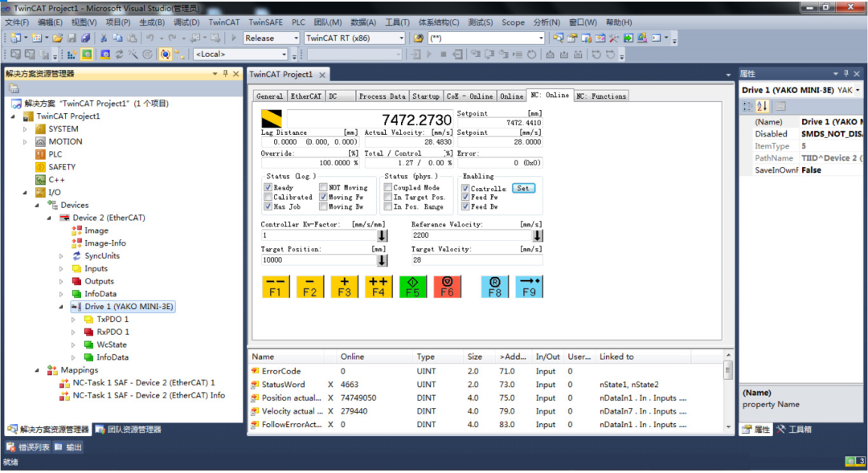Viewport: 868px width, 473px height.
Task: Expand the SyncUnits tree node
Action: 62,256
